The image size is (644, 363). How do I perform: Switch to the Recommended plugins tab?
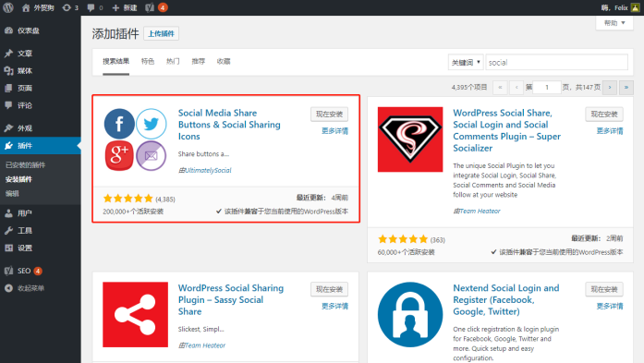pos(199,61)
